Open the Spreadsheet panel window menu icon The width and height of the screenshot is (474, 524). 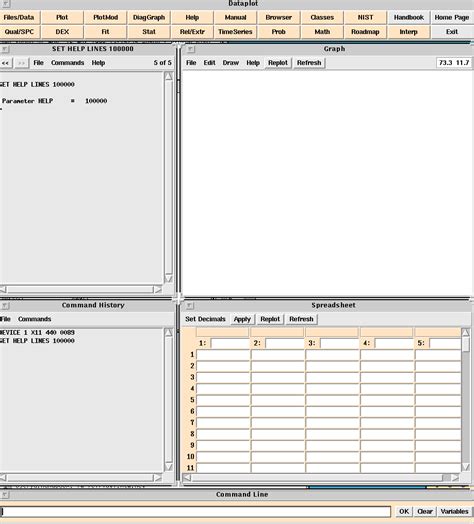pyautogui.click(x=190, y=305)
